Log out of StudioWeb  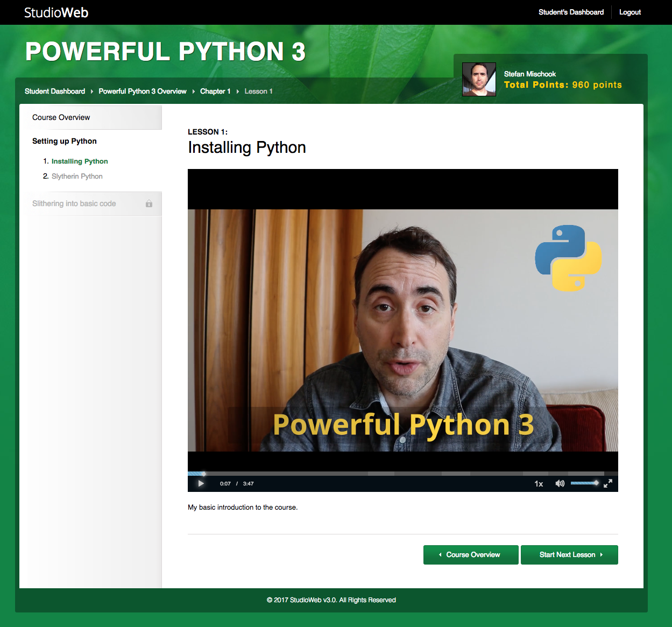tap(629, 12)
